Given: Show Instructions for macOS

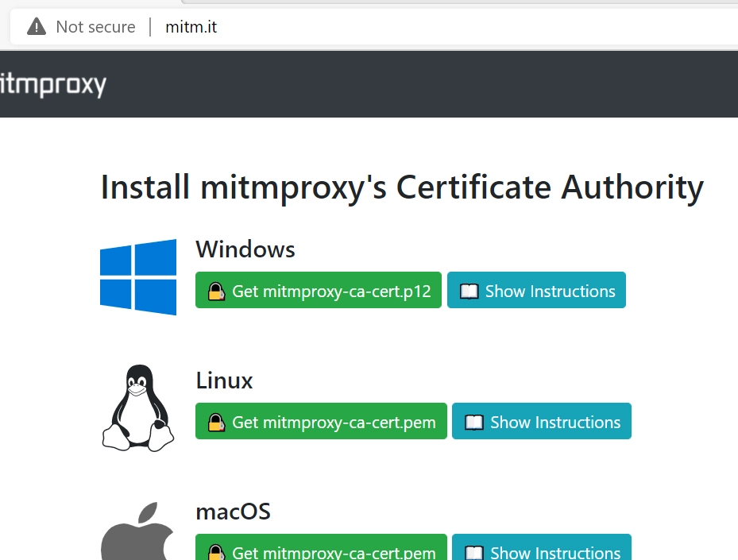Looking at the screenshot, I should point(541,553).
